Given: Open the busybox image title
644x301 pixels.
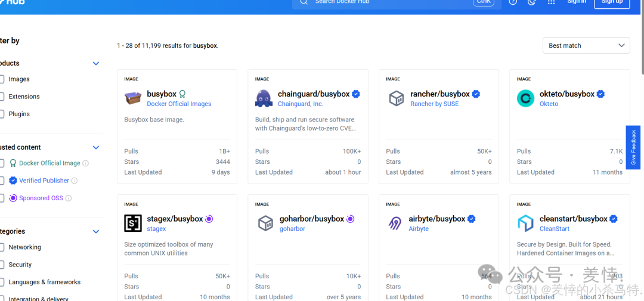Looking at the screenshot, I should 162,94.
